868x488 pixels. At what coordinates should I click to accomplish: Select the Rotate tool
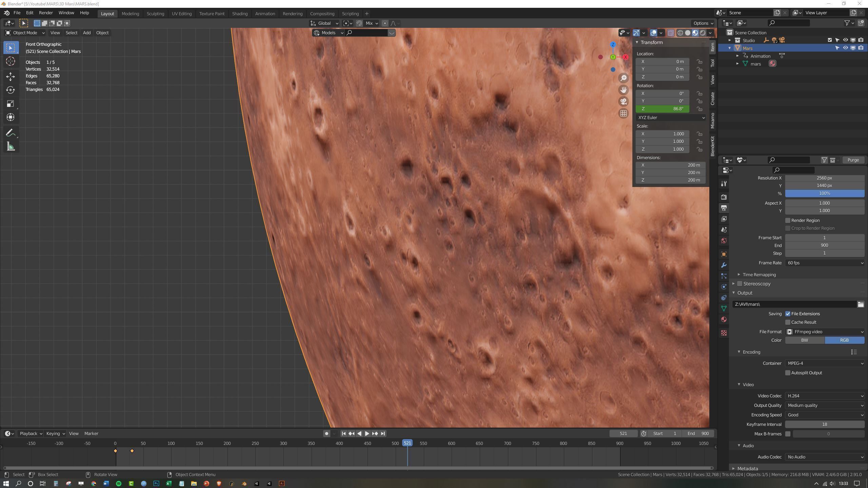(x=11, y=90)
